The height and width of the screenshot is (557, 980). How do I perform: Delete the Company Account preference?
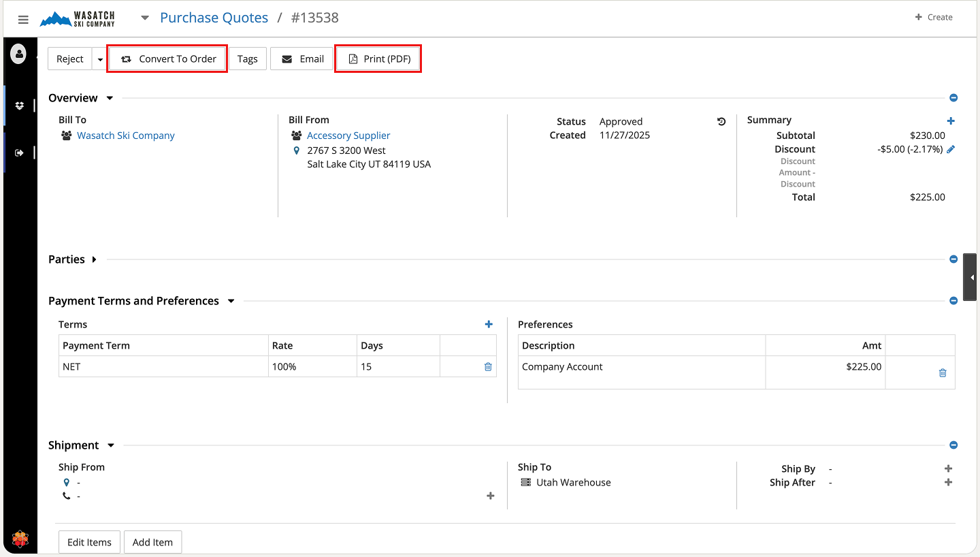(x=943, y=372)
